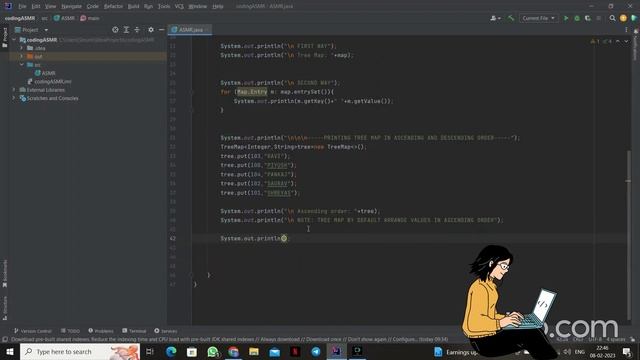Viewport: 640px width, 360px height.
Task: Open the Refactor menu
Action: [113, 7]
